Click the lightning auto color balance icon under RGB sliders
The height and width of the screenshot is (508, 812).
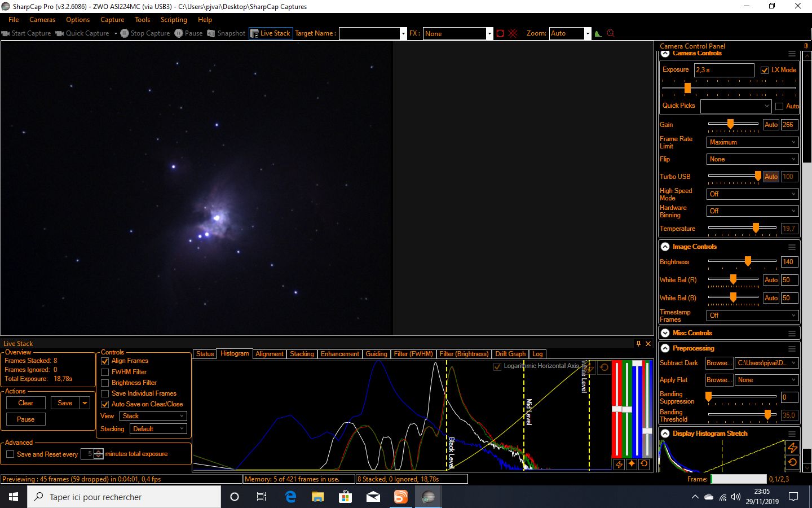coord(619,464)
